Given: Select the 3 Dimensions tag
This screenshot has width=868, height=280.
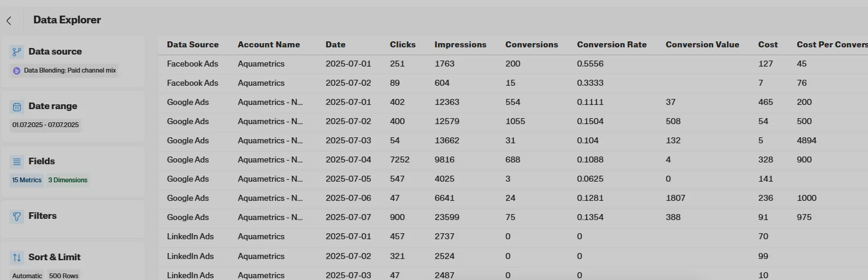Looking at the screenshot, I should 68,180.
